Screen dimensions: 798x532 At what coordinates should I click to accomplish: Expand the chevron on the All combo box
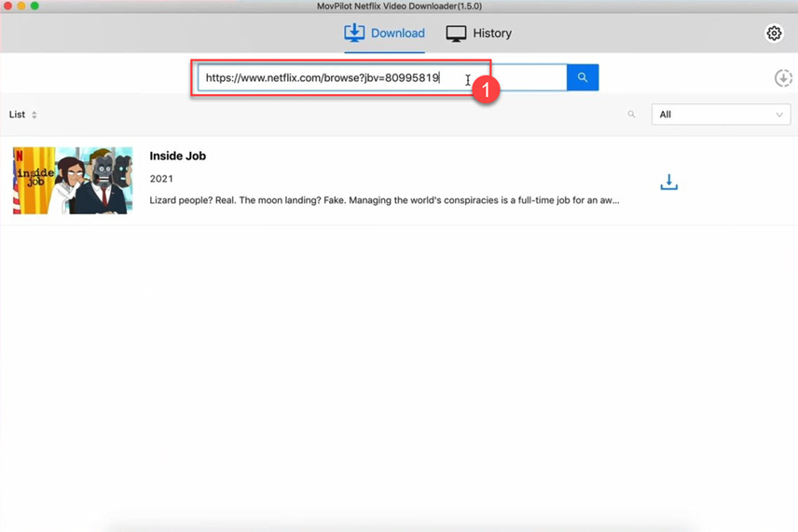pos(779,115)
